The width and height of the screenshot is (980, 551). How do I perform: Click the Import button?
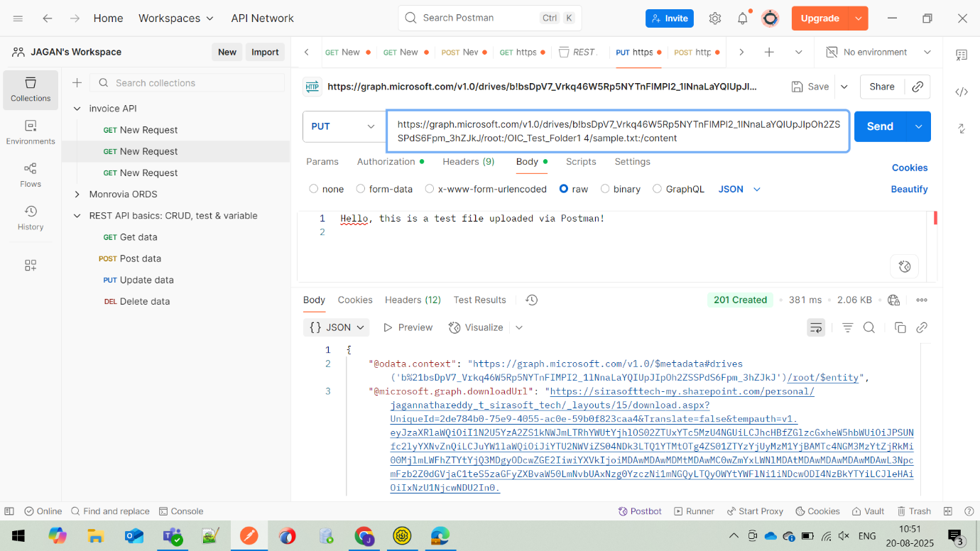tap(265, 52)
